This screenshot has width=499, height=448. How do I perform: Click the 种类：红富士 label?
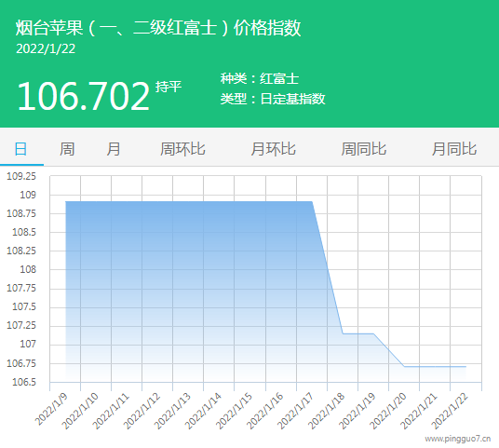coord(260,78)
